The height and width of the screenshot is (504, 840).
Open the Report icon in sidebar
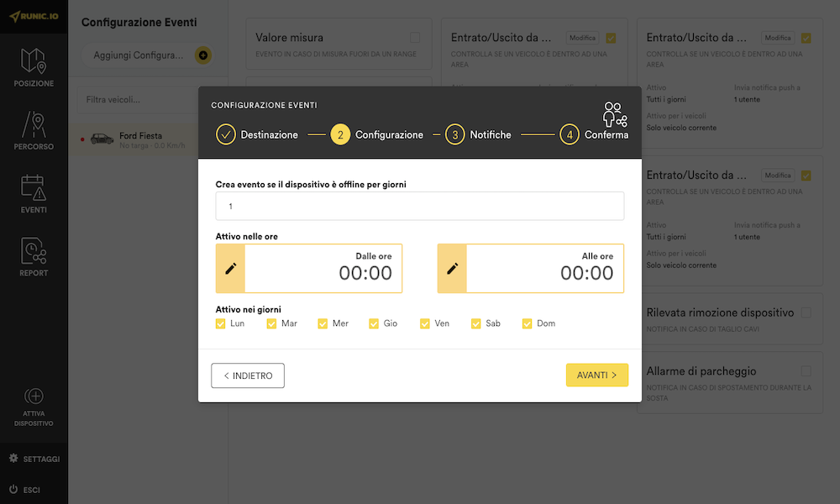pos(34,251)
